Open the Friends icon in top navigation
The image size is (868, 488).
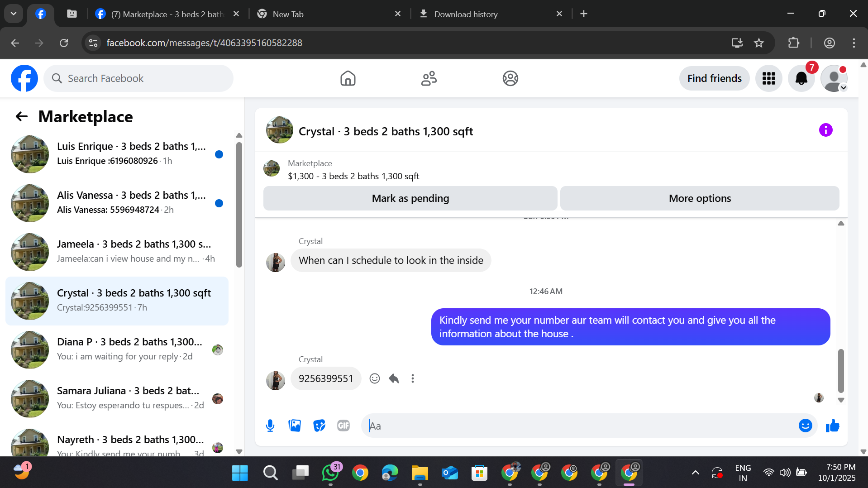429,78
